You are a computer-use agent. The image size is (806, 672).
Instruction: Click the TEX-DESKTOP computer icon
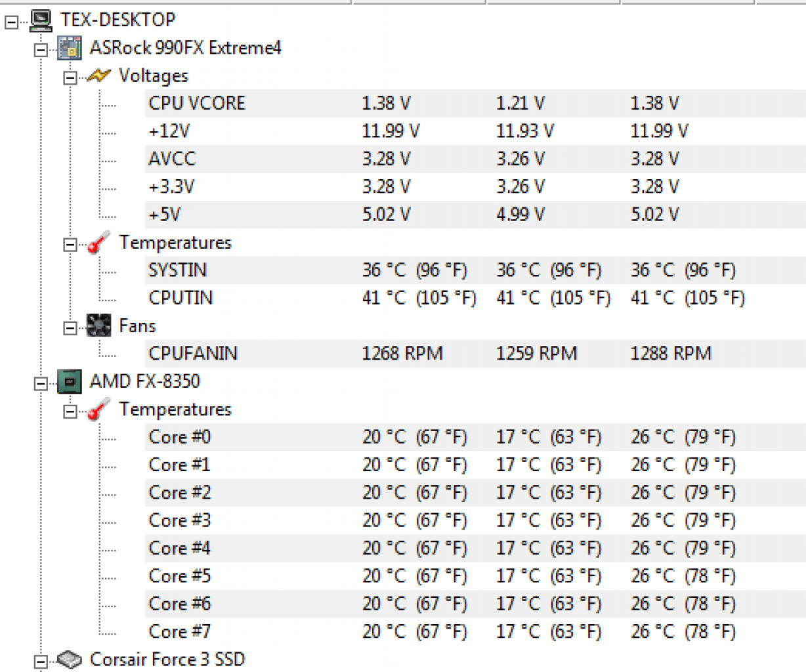(41, 20)
